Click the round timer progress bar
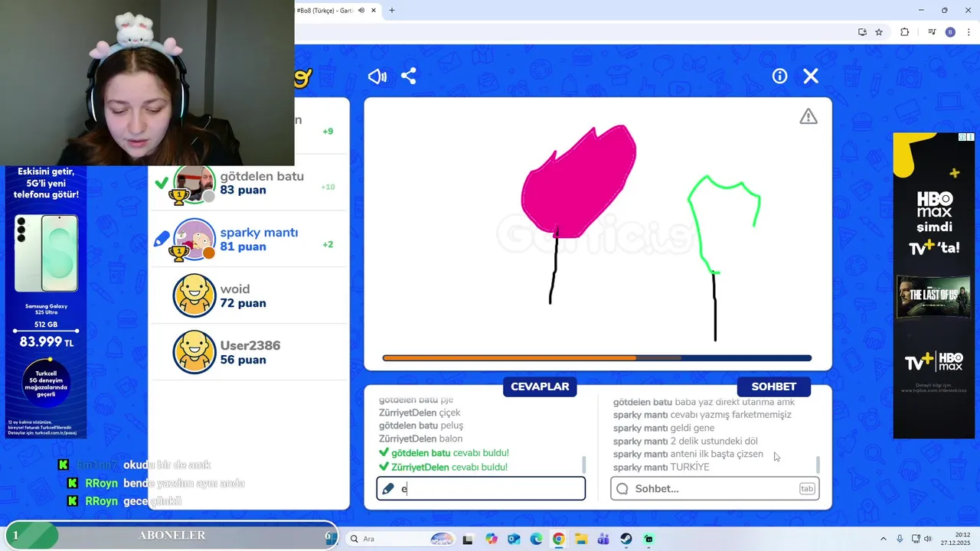 [x=597, y=358]
